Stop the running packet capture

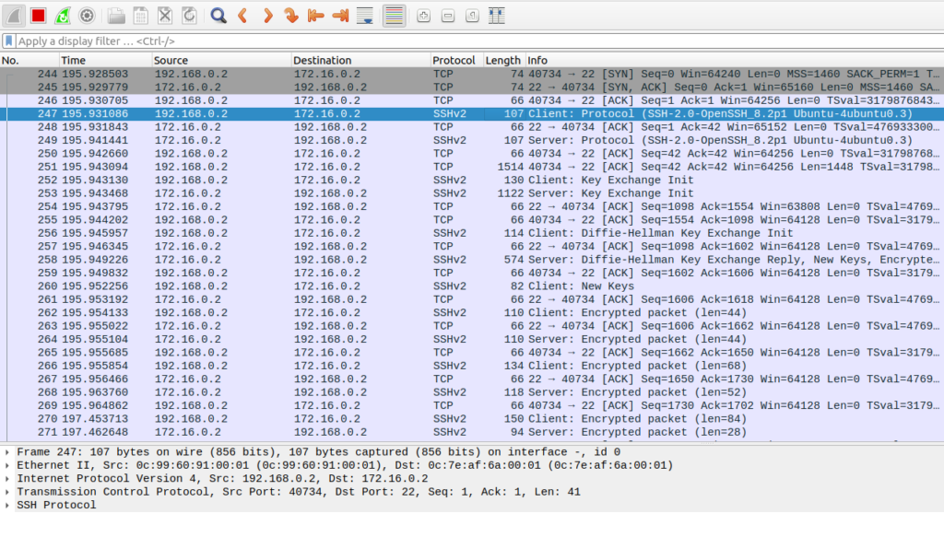[x=39, y=16]
